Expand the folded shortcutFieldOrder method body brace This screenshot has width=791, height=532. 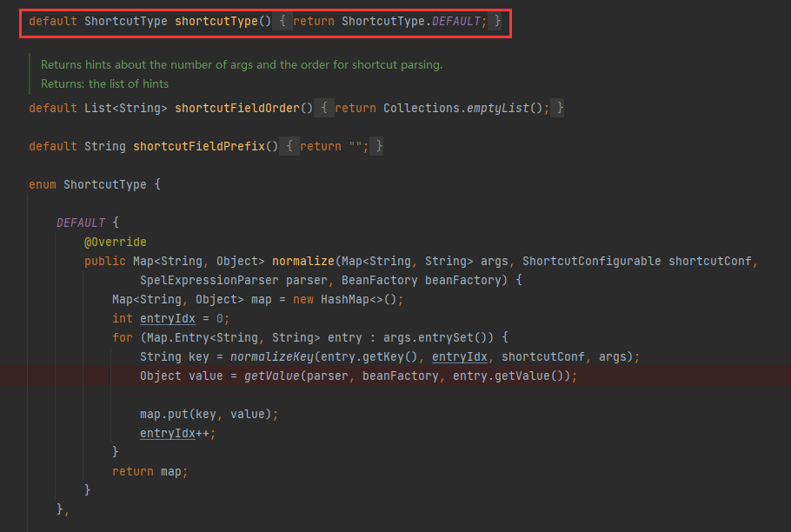(324, 108)
